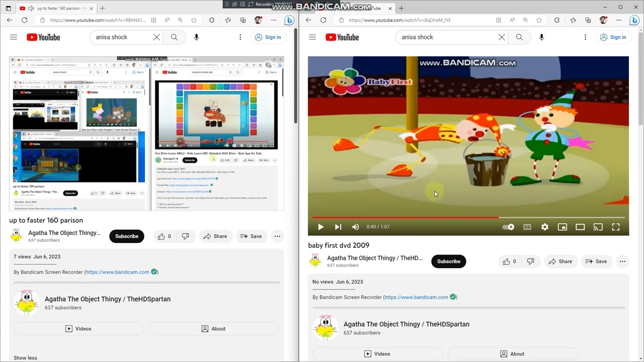The image size is (644, 362).
Task: Refresh page in left browser window
Action: click(x=24, y=20)
